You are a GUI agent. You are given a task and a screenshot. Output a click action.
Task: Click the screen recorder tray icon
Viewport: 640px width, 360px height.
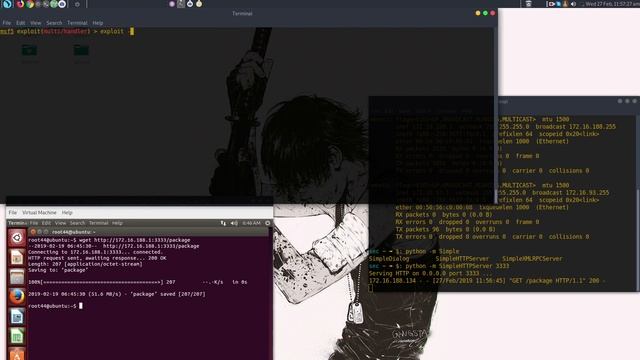click(x=552, y=4)
